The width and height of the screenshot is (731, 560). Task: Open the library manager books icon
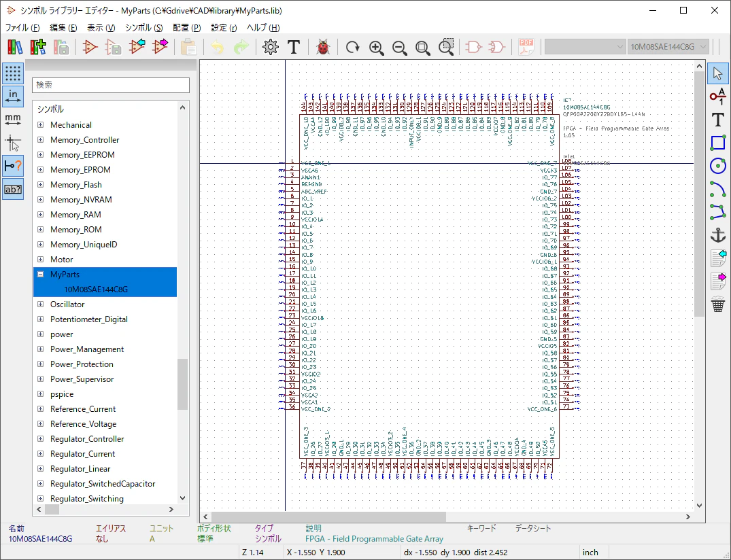pyautogui.click(x=15, y=47)
